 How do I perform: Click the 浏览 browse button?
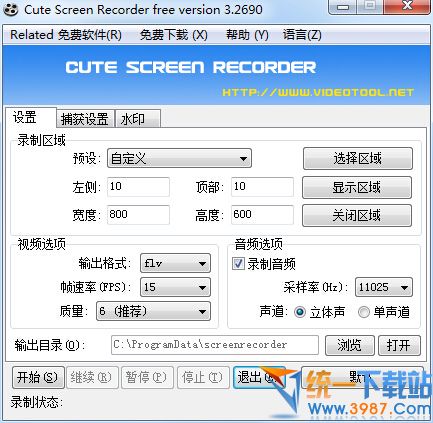tap(350, 345)
